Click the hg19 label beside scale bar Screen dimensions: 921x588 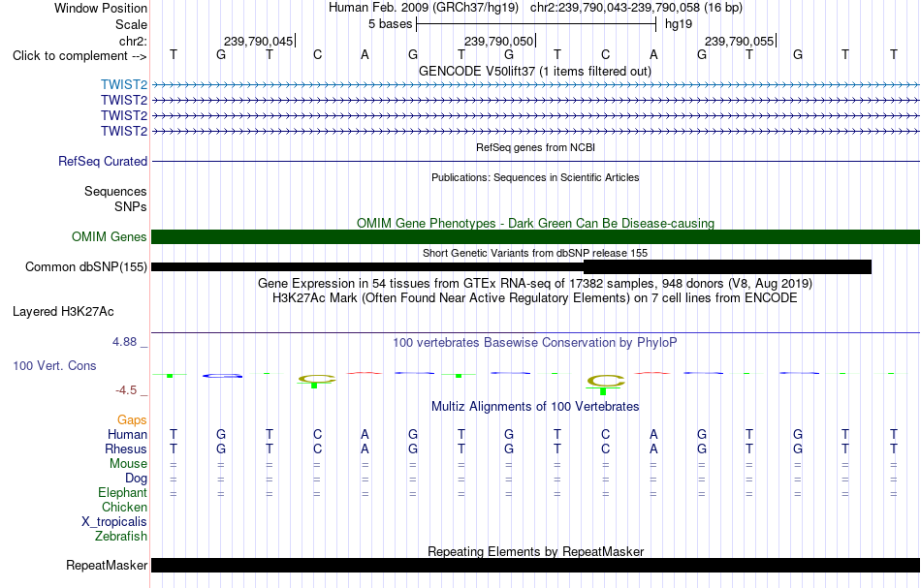(x=679, y=24)
